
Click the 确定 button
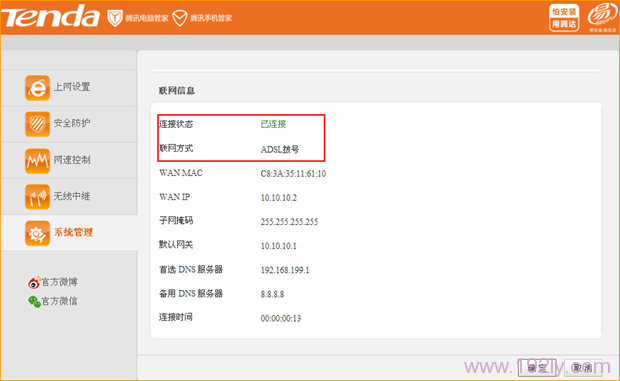point(537,368)
